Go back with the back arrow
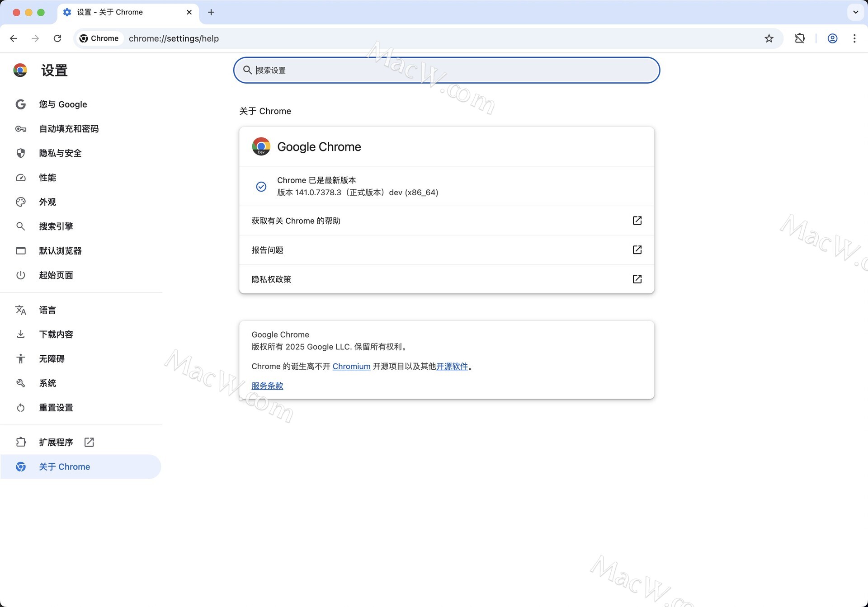 tap(14, 38)
